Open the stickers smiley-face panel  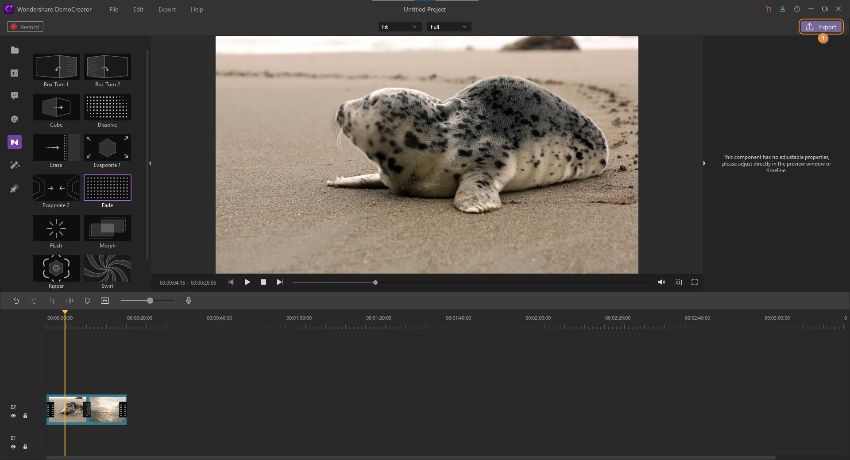pos(15,119)
